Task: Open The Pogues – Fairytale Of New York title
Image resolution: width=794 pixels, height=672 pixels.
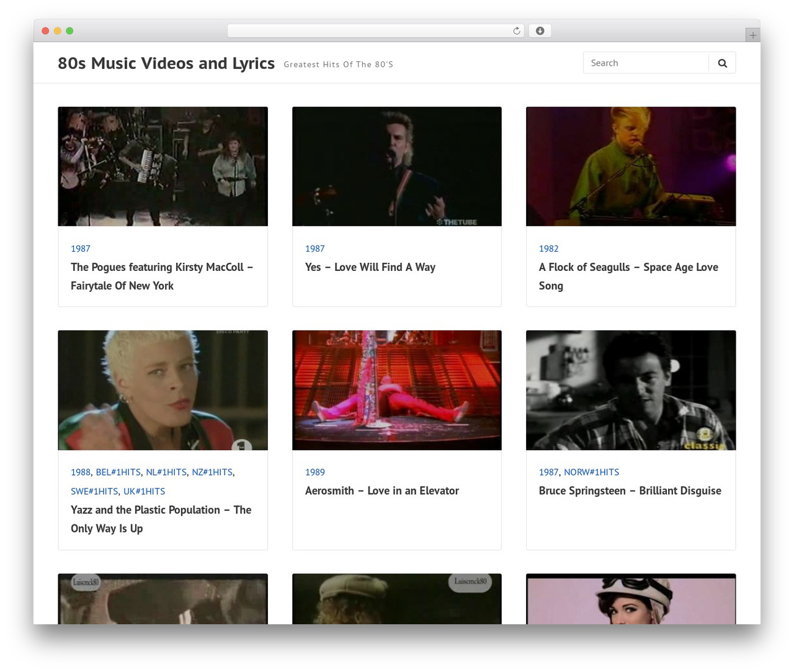Action: (x=162, y=276)
